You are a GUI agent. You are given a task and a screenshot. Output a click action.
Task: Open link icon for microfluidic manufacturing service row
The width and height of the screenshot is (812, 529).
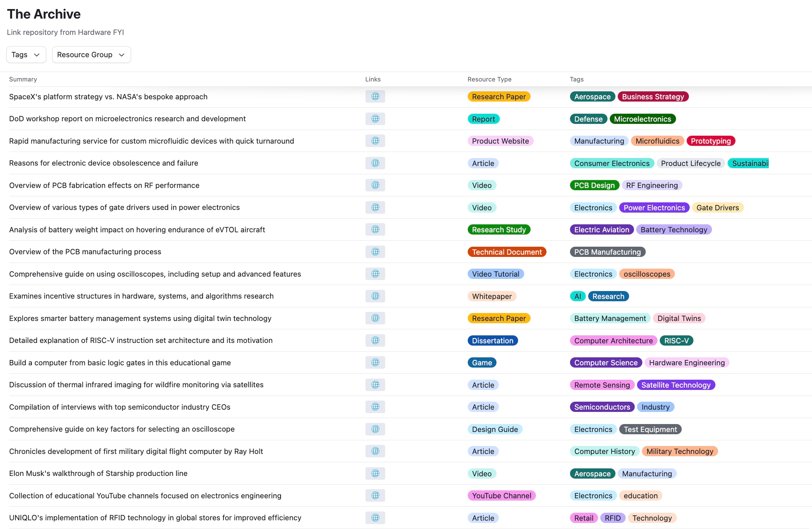375,141
